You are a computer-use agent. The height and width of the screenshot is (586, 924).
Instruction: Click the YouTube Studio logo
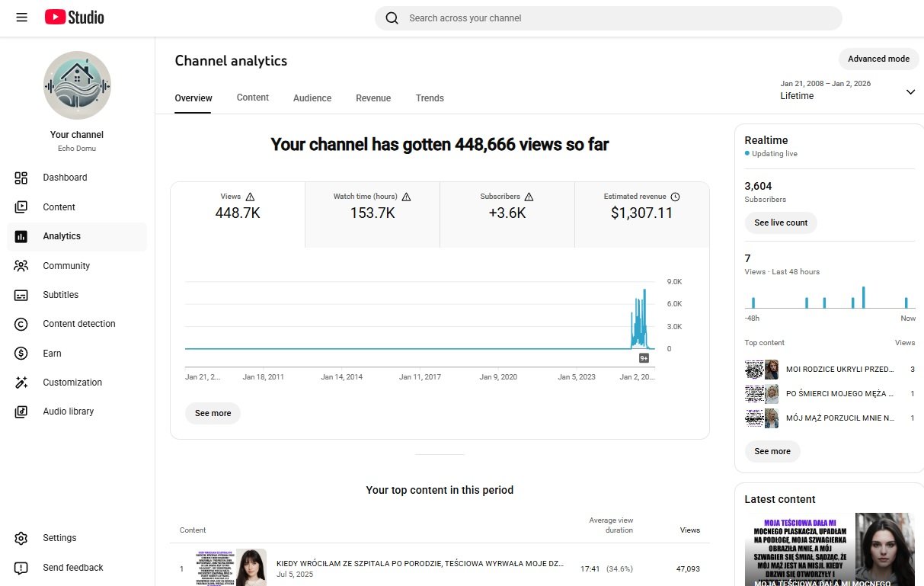click(x=75, y=18)
